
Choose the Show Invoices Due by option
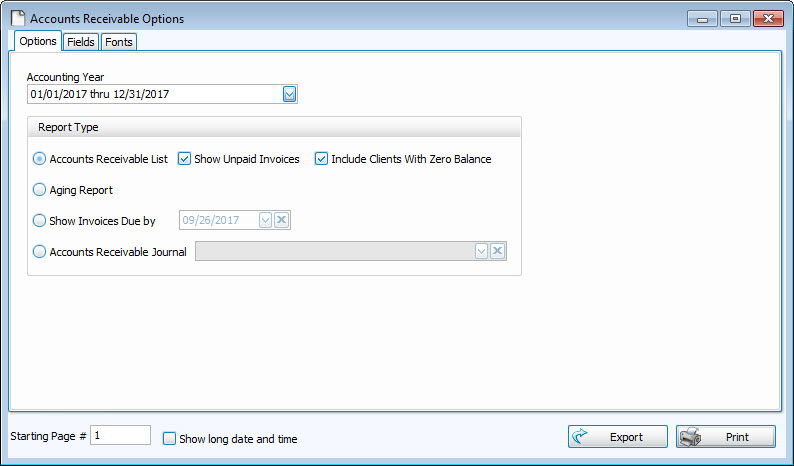[40, 221]
